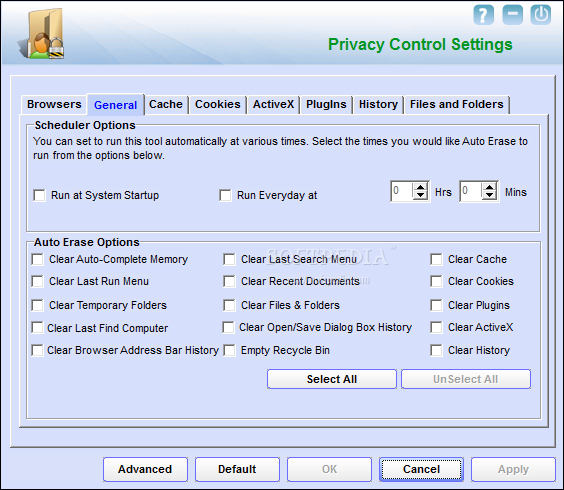Click the Scheduler Options group label
Viewport: 564px width, 490px height.
point(85,125)
